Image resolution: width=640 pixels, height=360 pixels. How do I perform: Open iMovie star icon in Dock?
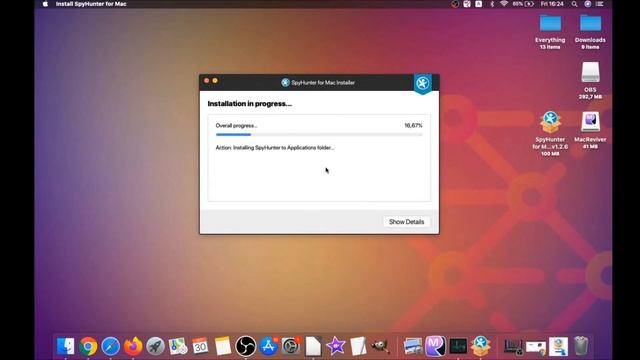click(x=336, y=346)
